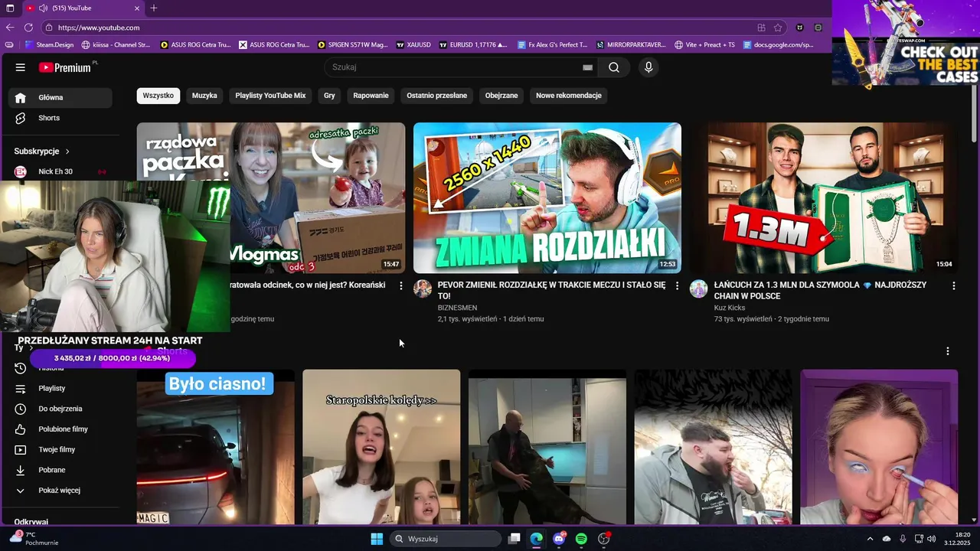Open Discord from the taskbar
This screenshot has width=980, height=551.
[559, 539]
